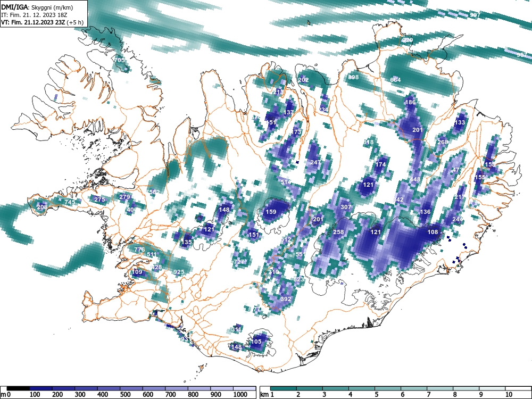Image resolution: width=532 pixels, height=399 pixels.
Task: Click the visibility value 473 in the east
Action: tap(458, 170)
